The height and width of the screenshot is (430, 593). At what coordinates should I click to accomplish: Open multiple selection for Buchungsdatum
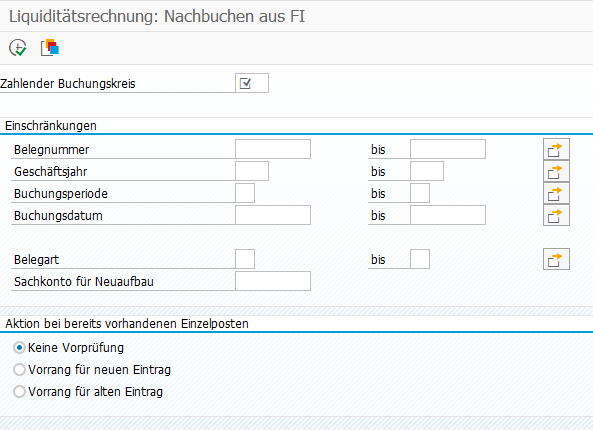(556, 215)
